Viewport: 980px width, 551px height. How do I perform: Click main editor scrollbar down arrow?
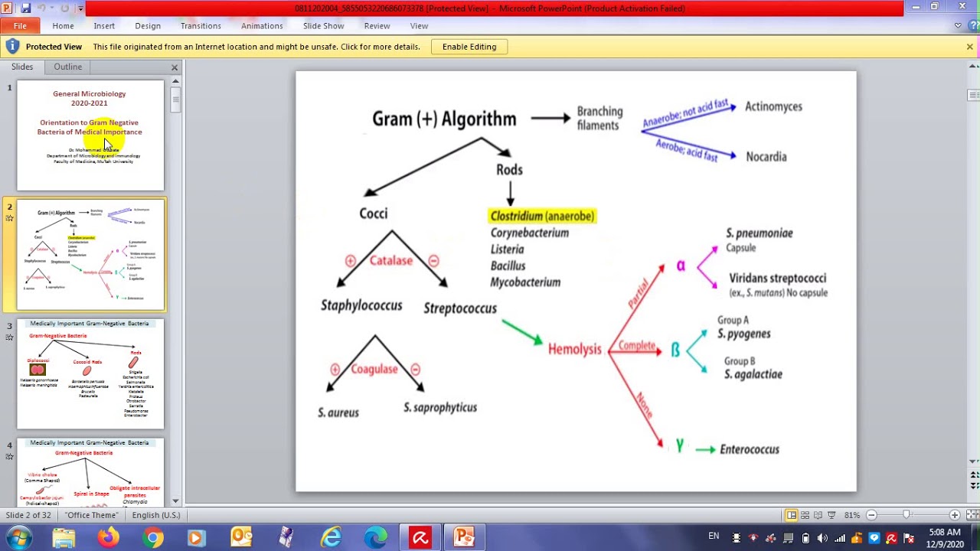tap(973, 461)
